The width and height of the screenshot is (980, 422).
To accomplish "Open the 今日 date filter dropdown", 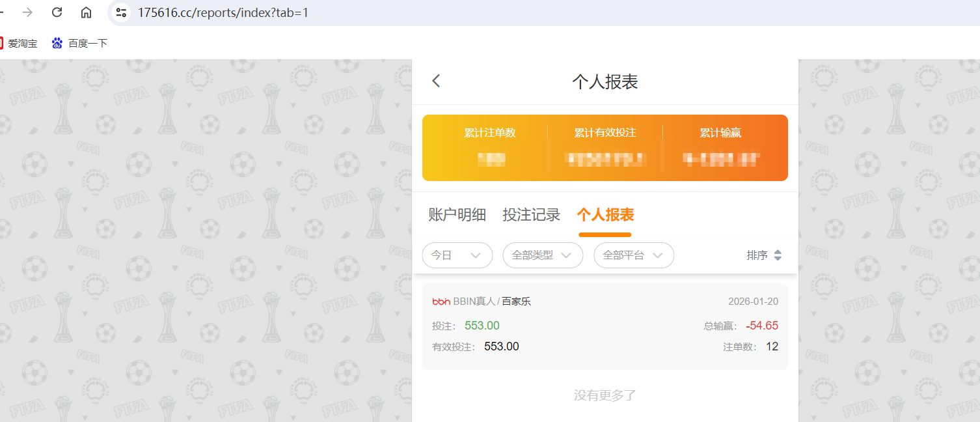I will pos(457,255).
